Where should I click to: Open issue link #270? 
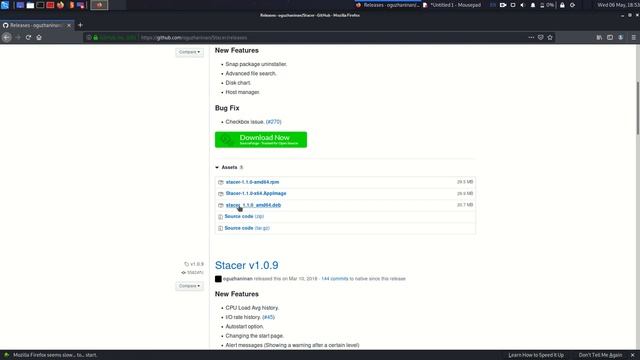click(x=273, y=122)
